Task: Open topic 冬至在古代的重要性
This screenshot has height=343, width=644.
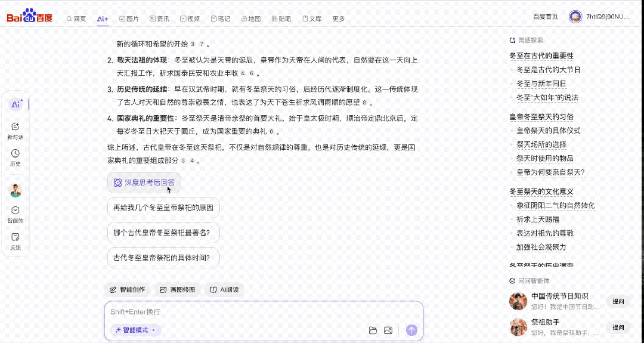Action: [x=541, y=56]
